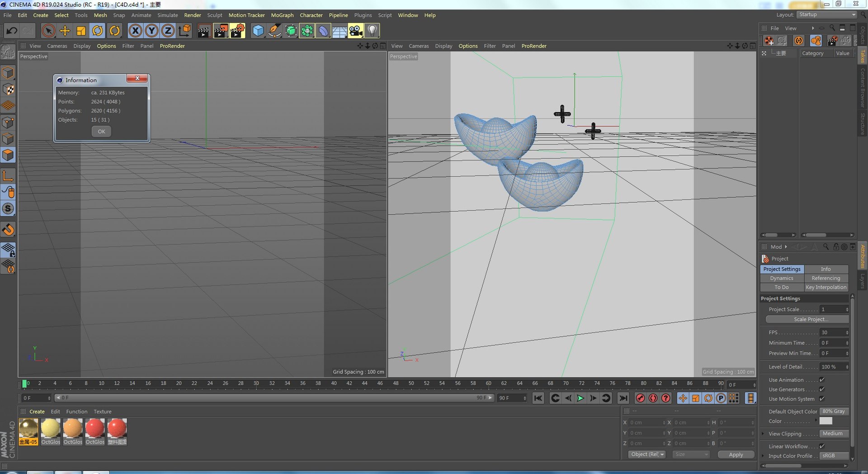Go to start of animation
The width and height of the screenshot is (868, 474).
pyautogui.click(x=538, y=398)
